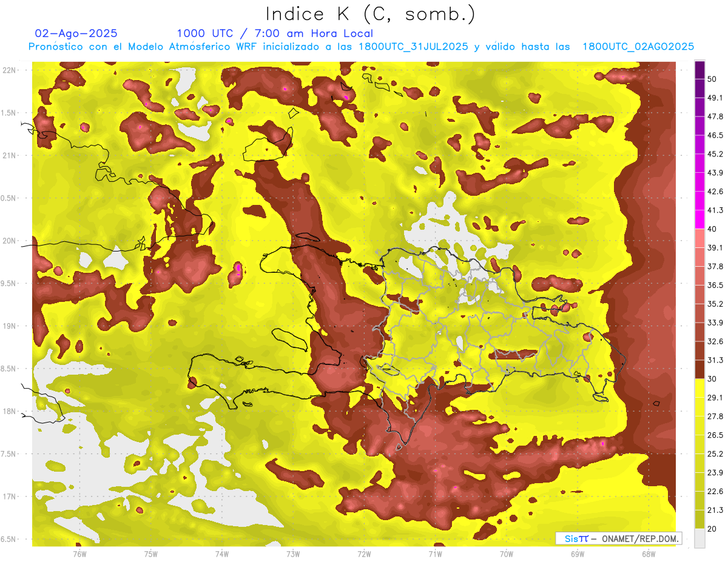Click the '1000 UTC / 7:00 am Hora Local' time label
The height and width of the screenshot is (562, 728).
(275, 33)
